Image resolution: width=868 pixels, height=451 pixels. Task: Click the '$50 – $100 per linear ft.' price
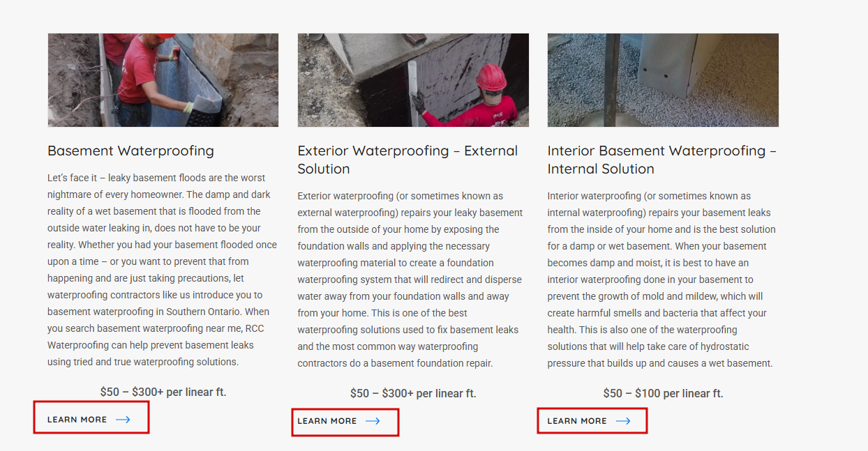663,393
